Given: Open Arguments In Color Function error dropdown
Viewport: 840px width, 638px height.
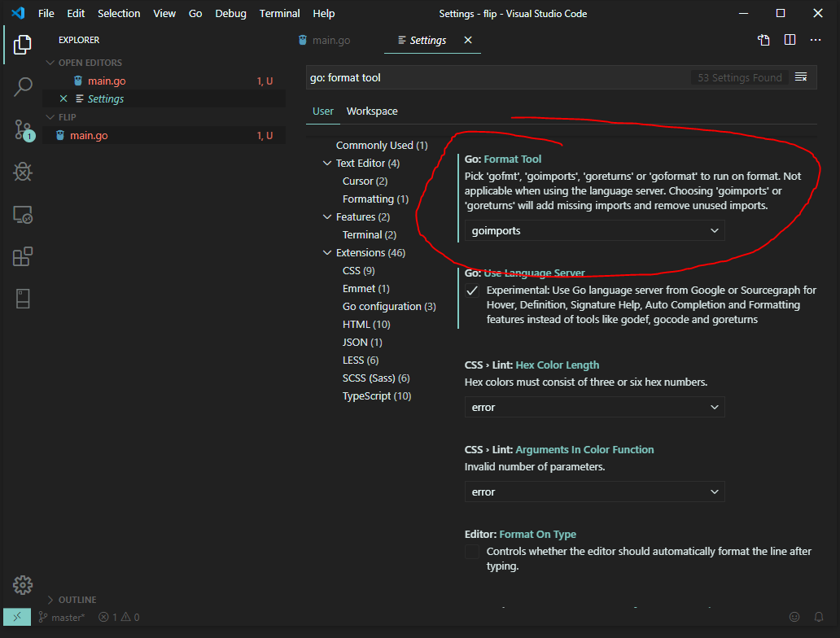Looking at the screenshot, I should tap(595, 492).
